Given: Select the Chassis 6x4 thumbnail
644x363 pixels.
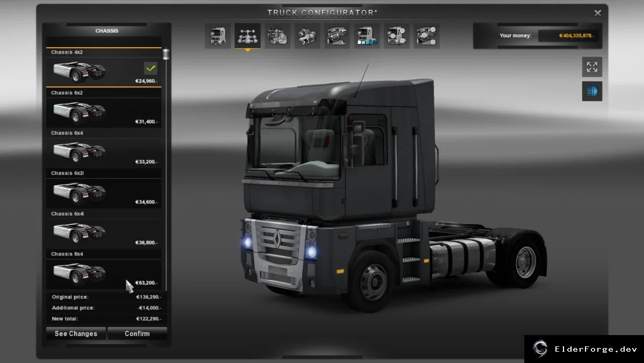Looking at the screenshot, I should (x=79, y=152).
